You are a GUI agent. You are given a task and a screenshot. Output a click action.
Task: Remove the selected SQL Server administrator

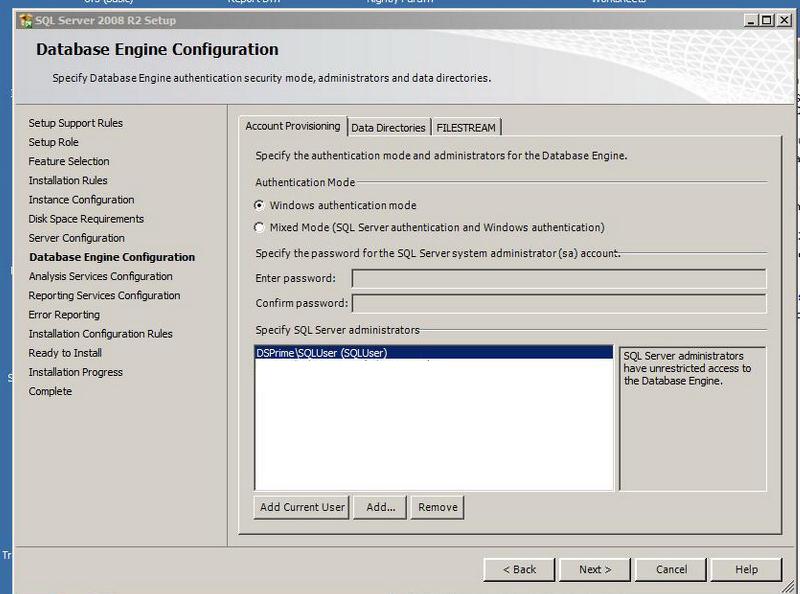pos(438,507)
